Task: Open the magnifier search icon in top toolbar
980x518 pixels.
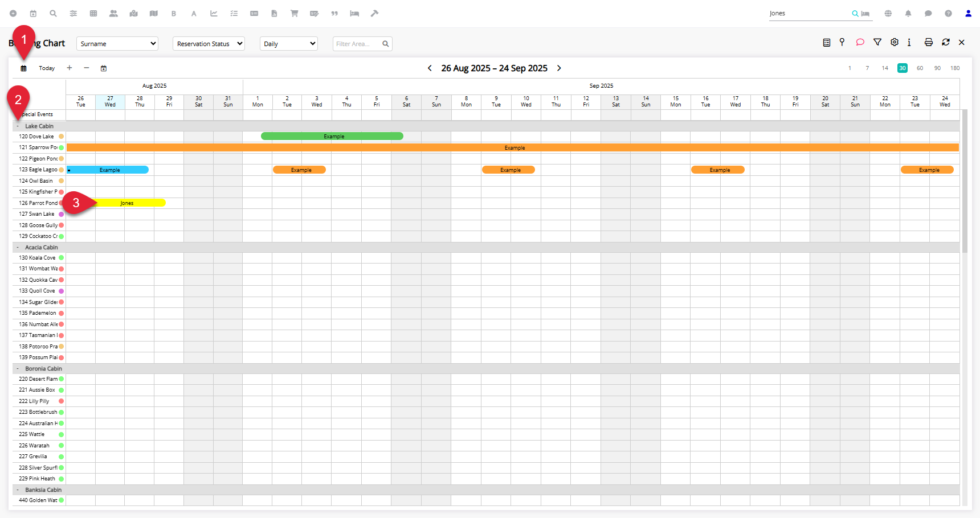Action: point(53,13)
